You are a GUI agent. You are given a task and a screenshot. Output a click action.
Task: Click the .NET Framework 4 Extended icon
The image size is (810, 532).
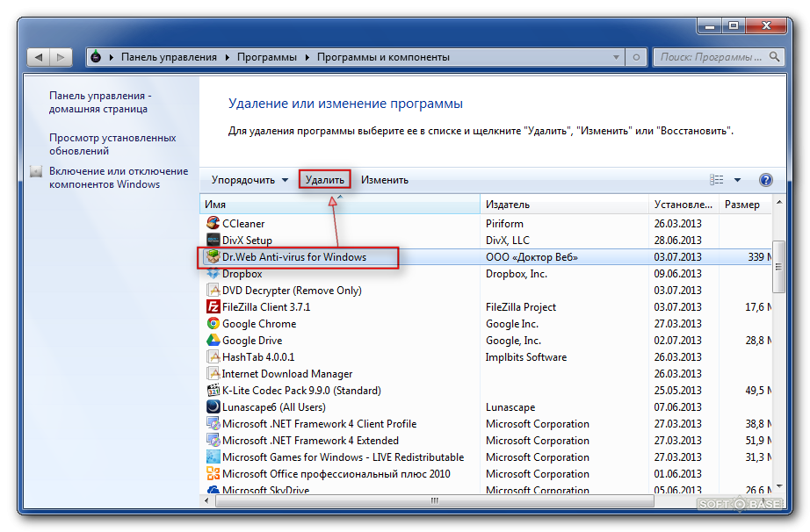(213, 440)
